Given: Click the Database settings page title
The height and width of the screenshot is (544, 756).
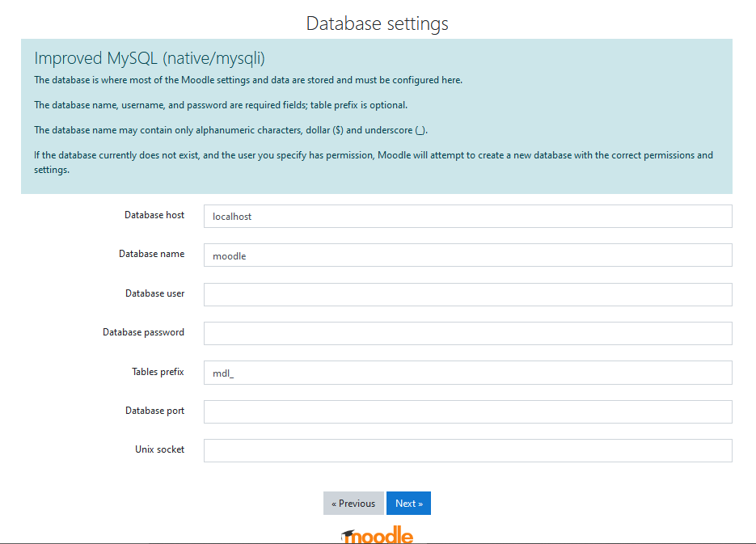Looking at the screenshot, I should pos(377,23).
